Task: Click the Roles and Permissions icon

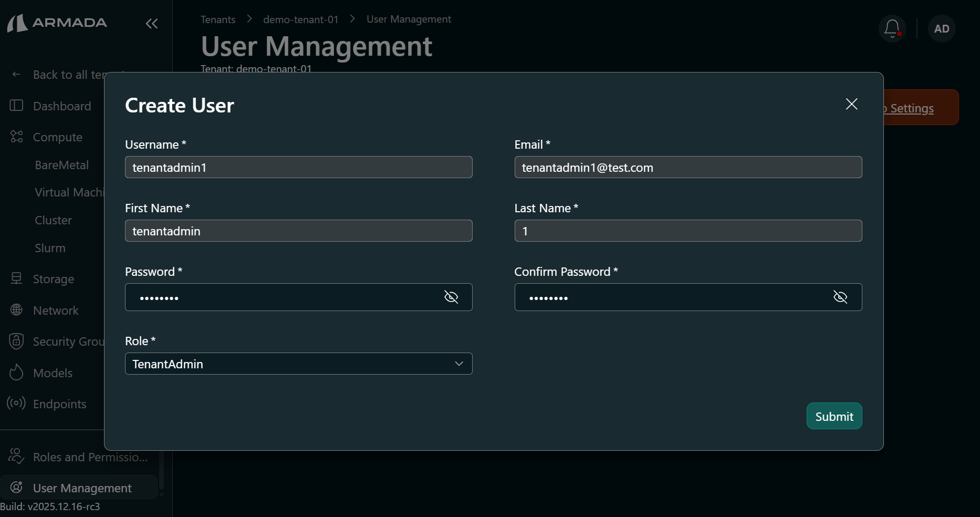Action: coord(16,457)
